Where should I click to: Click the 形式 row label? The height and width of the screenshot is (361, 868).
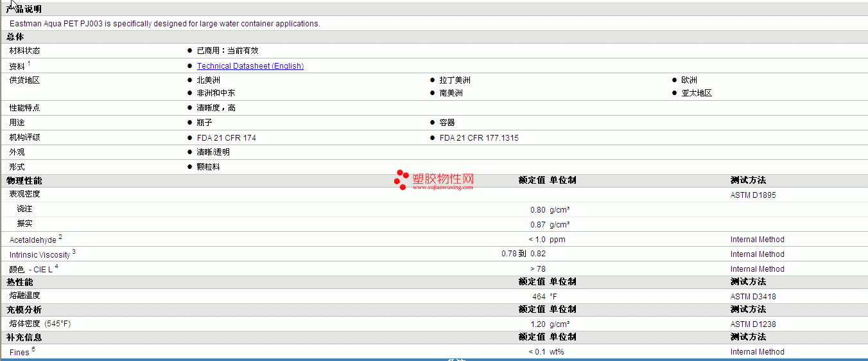[x=17, y=167]
